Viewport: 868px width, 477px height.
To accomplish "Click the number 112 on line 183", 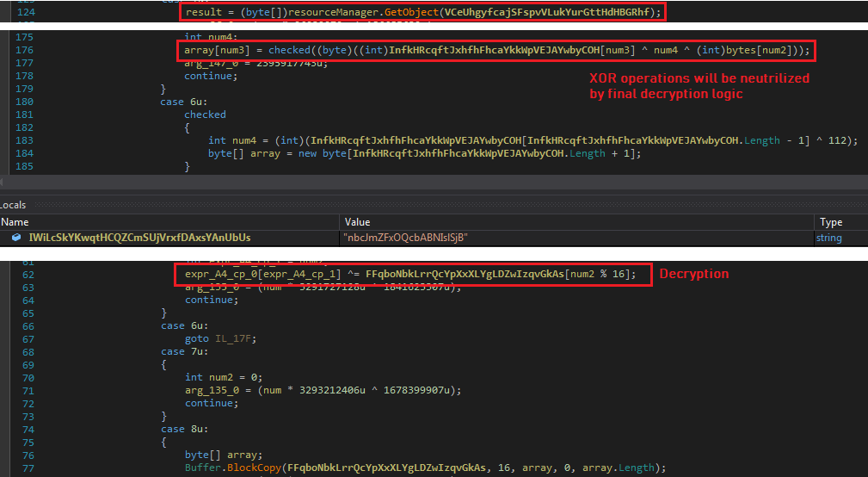I will tap(837, 140).
